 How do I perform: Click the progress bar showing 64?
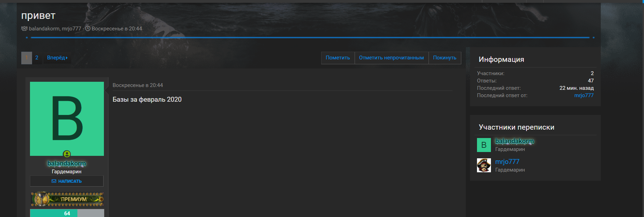[67, 213]
